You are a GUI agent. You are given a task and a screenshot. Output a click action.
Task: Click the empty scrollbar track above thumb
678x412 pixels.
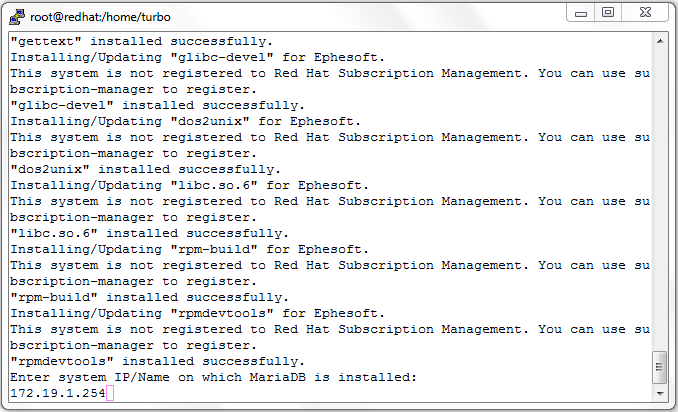[x=660, y=199]
